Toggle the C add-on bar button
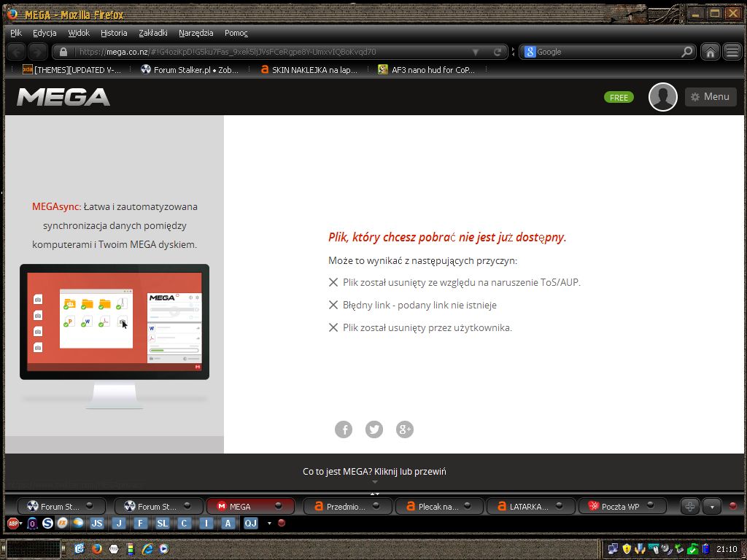The width and height of the screenshot is (747, 560). click(184, 524)
